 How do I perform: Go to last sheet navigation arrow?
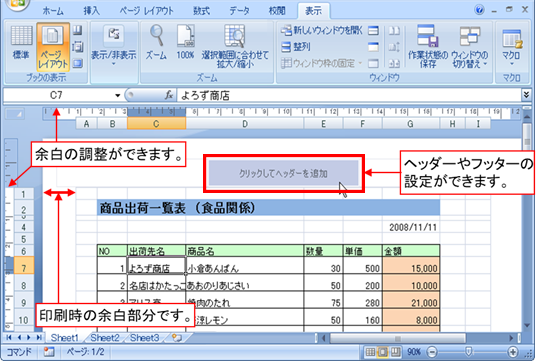39,337
